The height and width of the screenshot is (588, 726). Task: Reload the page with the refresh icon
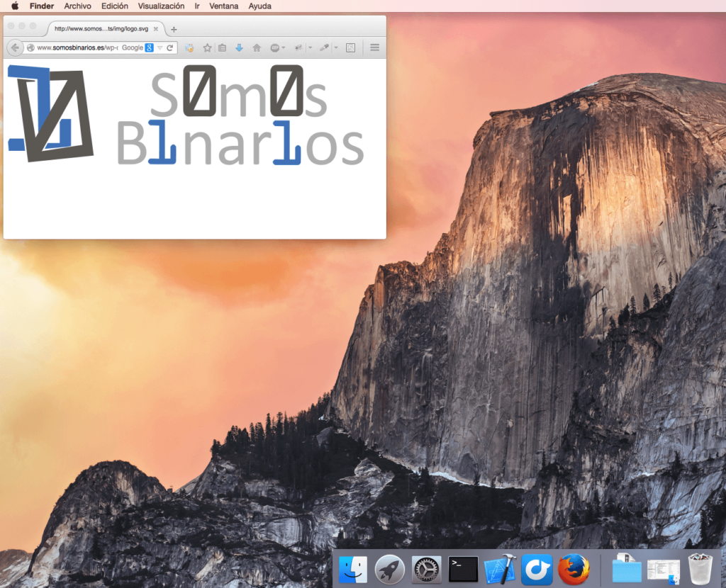(170, 47)
